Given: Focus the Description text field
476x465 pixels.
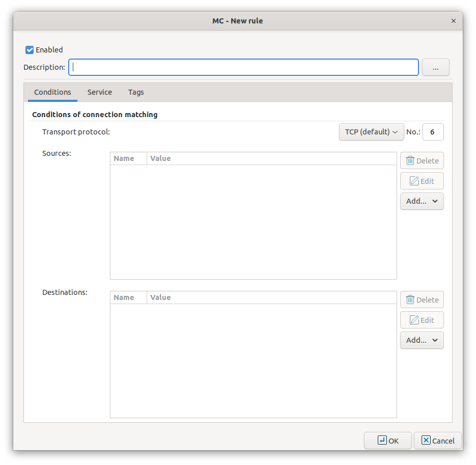Looking at the screenshot, I should 243,67.
